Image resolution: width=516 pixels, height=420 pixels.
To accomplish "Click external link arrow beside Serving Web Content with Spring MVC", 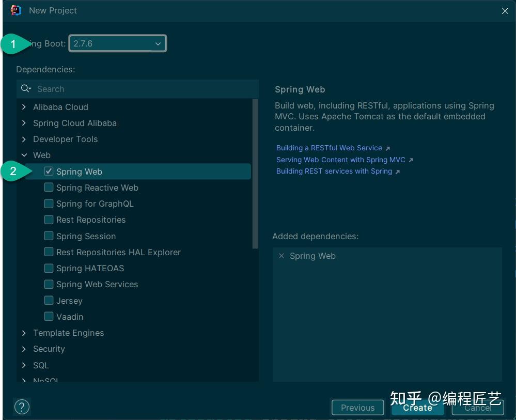I will coord(411,160).
